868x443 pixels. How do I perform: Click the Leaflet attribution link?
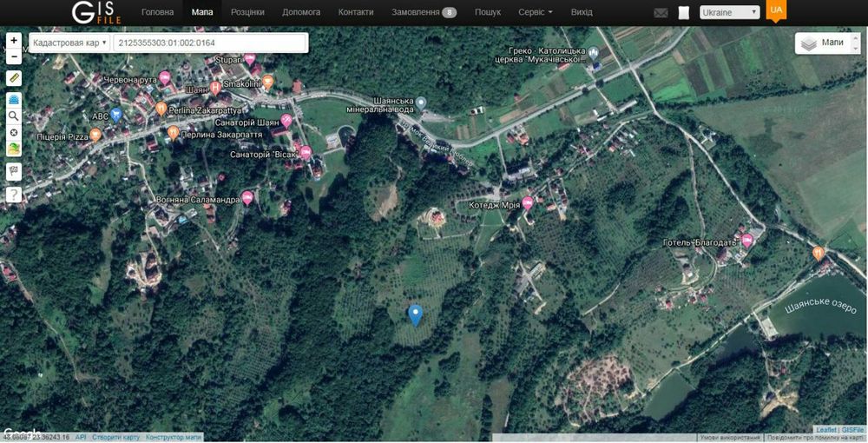point(827,430)
